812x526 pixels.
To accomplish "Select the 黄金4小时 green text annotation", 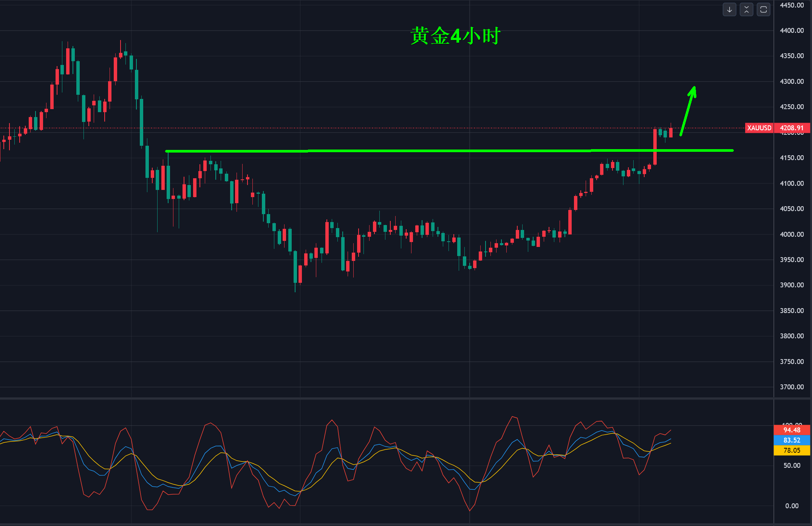I will coord(455,36).
